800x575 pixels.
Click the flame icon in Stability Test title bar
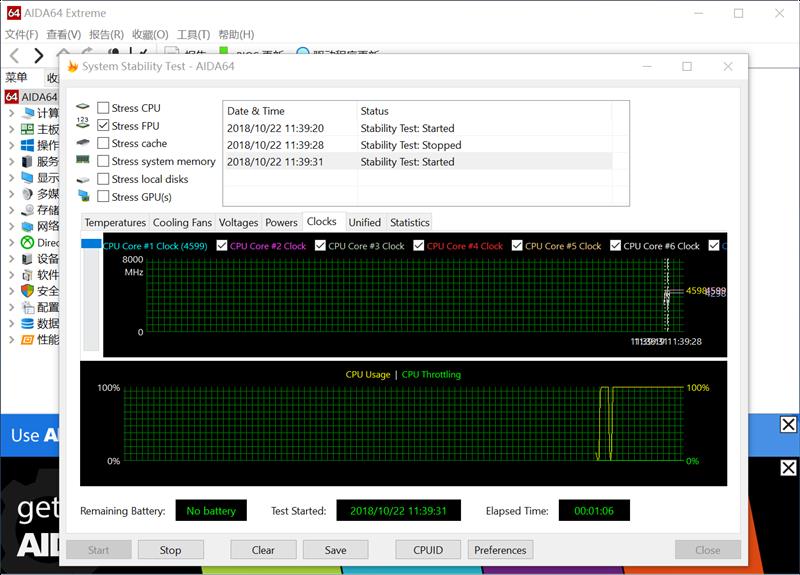[72, 66]
